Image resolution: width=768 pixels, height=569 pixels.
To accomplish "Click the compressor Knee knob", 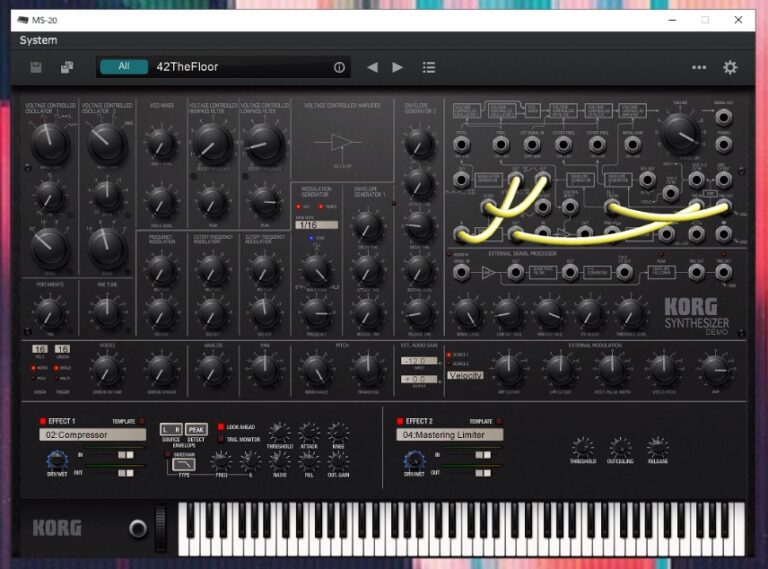I will (x=338, y=432).
